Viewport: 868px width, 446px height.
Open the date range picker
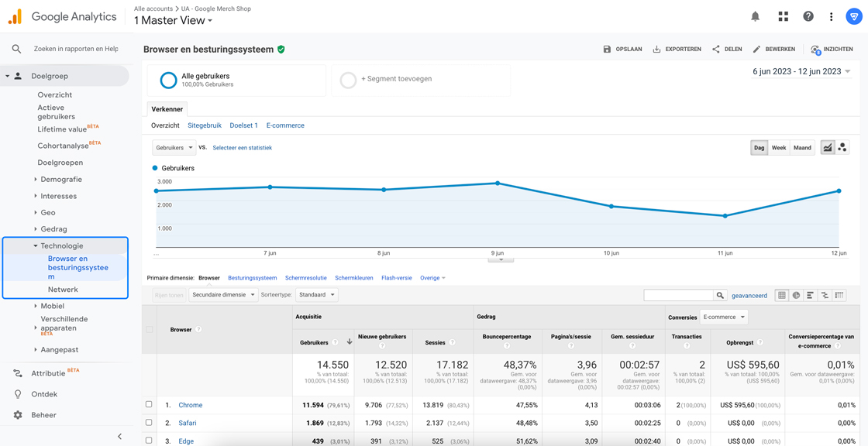pyautogui.click(x=801, y=71)
